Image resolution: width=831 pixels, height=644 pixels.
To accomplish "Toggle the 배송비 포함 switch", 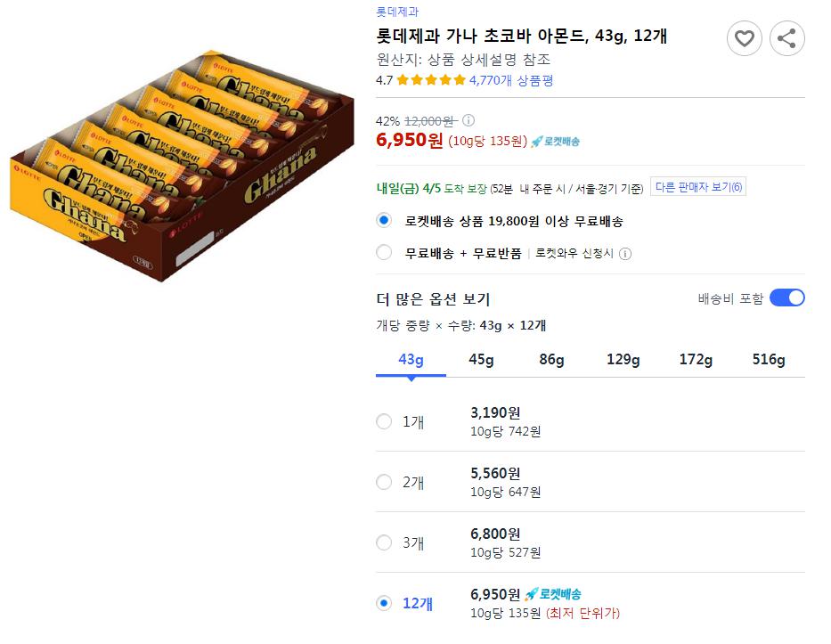I will point(786,298).
